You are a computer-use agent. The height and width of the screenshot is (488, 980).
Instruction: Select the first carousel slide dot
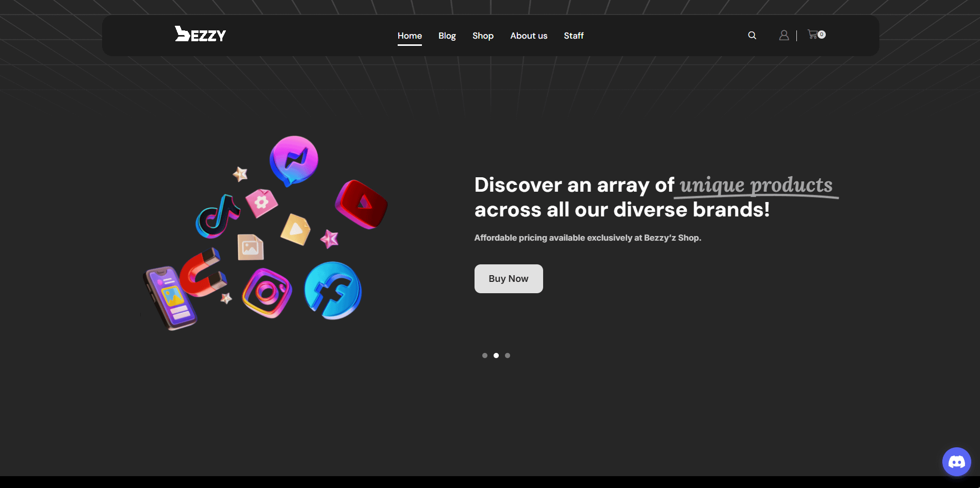coord(485,356)
